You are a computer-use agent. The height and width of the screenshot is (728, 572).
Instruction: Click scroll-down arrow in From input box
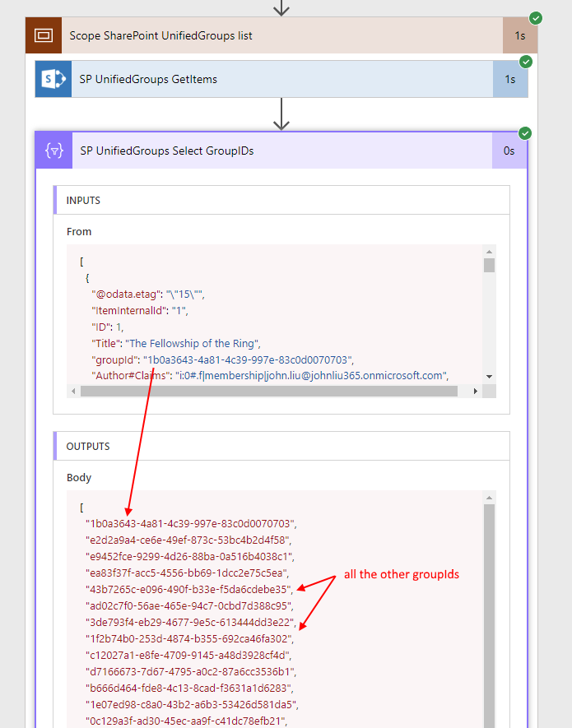pos(489,376)
